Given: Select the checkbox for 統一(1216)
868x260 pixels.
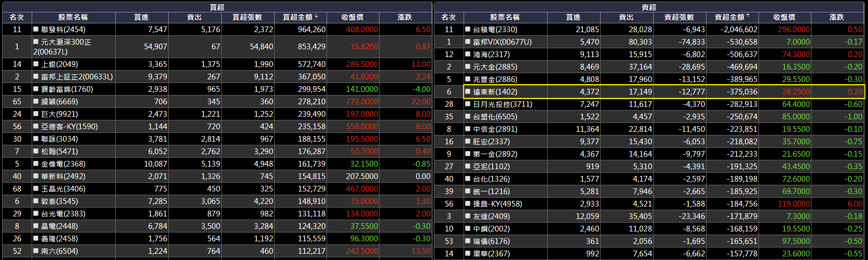Looking at the screenshot, I should pyautogui.click(x=468, y=191).
